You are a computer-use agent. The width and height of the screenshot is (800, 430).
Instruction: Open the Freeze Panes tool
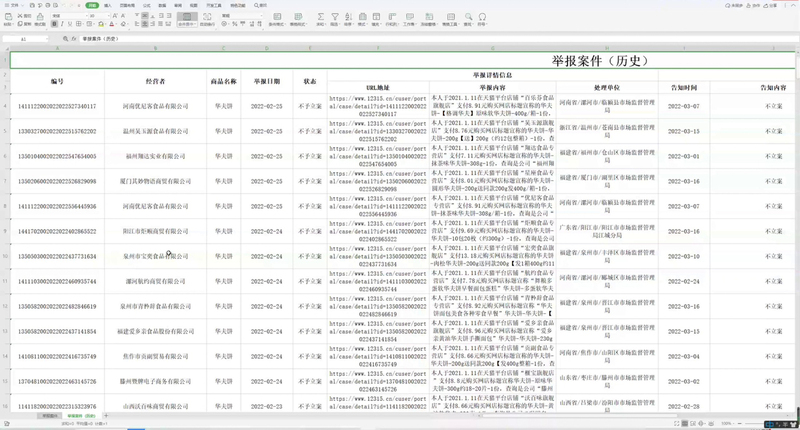pos(429,16)
